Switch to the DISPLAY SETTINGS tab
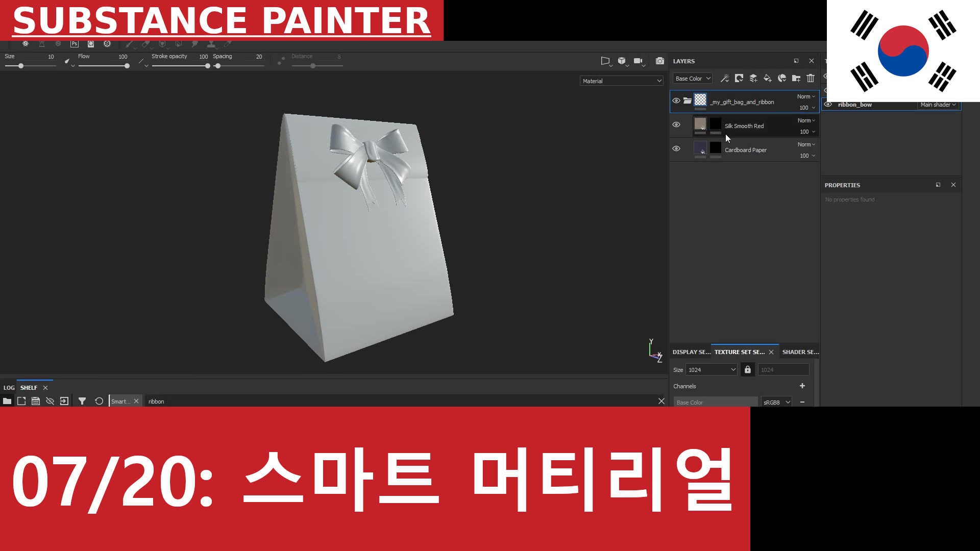 click(x=691, y=352)
